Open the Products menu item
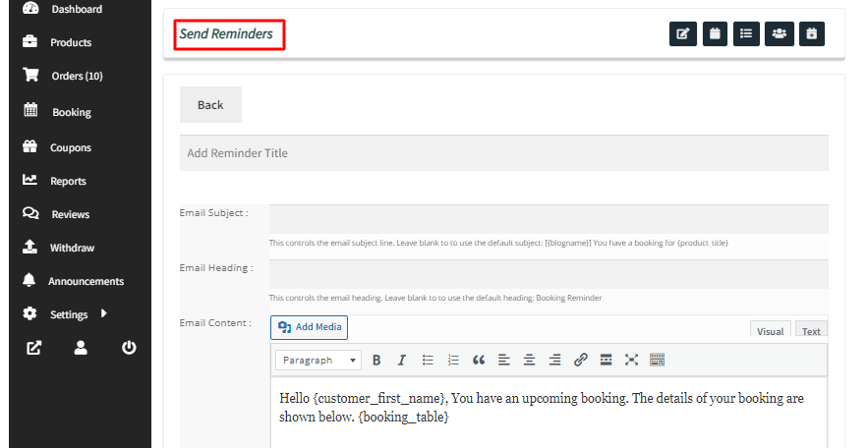 coord(71,42)
